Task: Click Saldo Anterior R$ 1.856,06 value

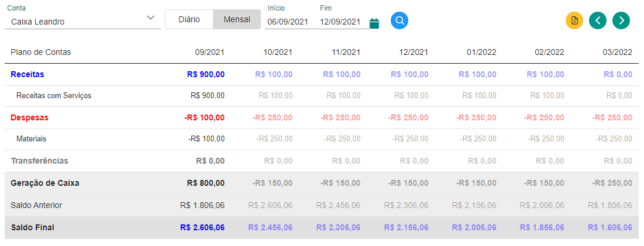Action: [x=610, y=205]
